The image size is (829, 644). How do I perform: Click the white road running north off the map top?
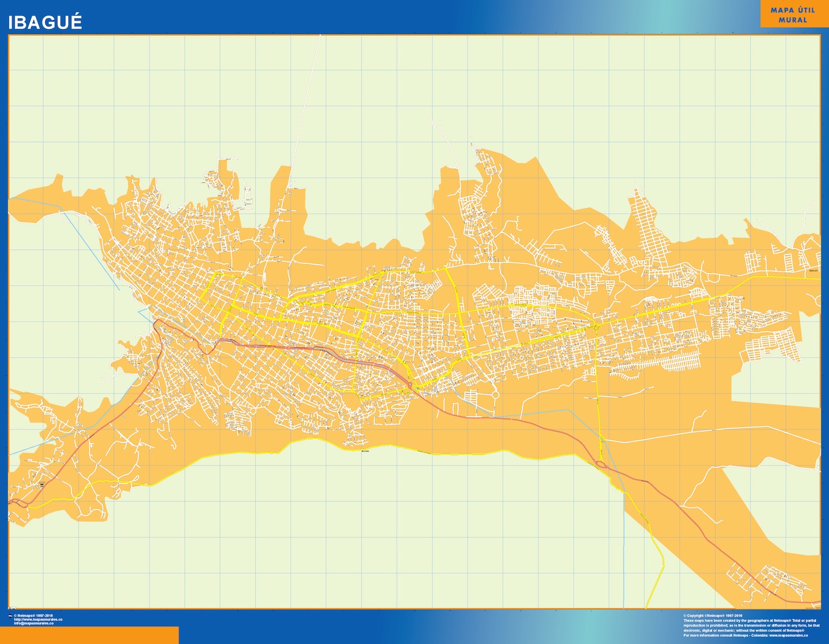coord(308,97)
